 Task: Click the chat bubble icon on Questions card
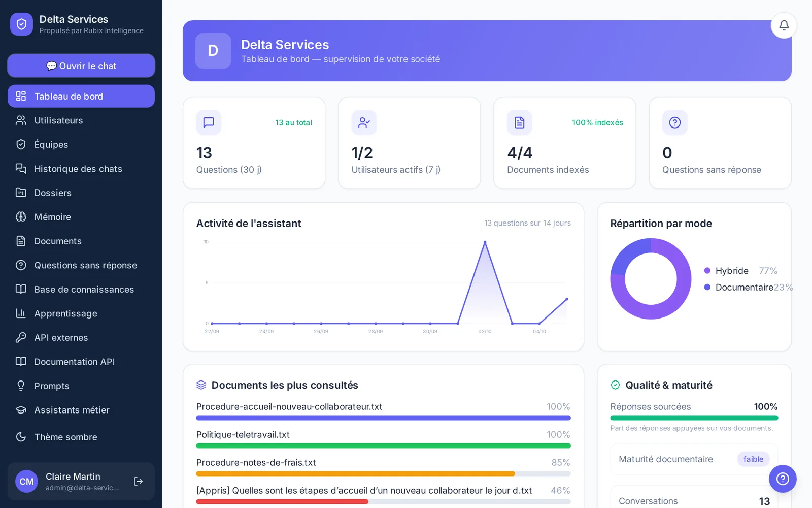[x=209, y=122]
